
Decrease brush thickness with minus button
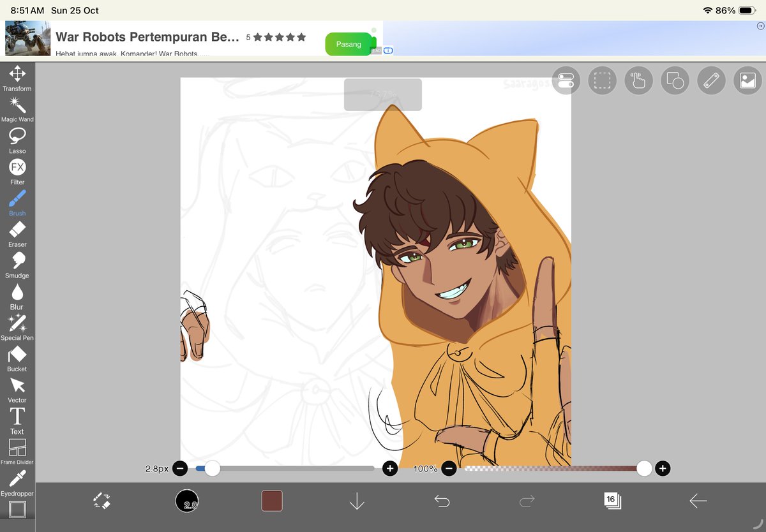click(180, 469)
